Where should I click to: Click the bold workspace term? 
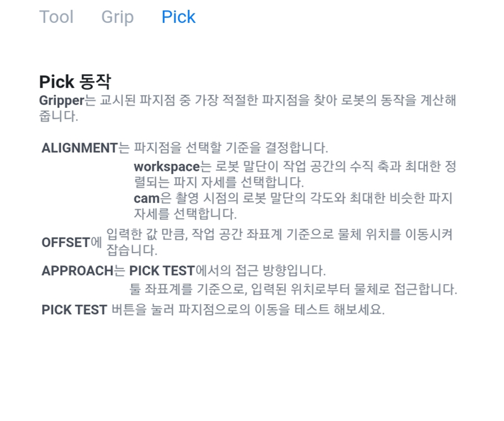point(167,167)
